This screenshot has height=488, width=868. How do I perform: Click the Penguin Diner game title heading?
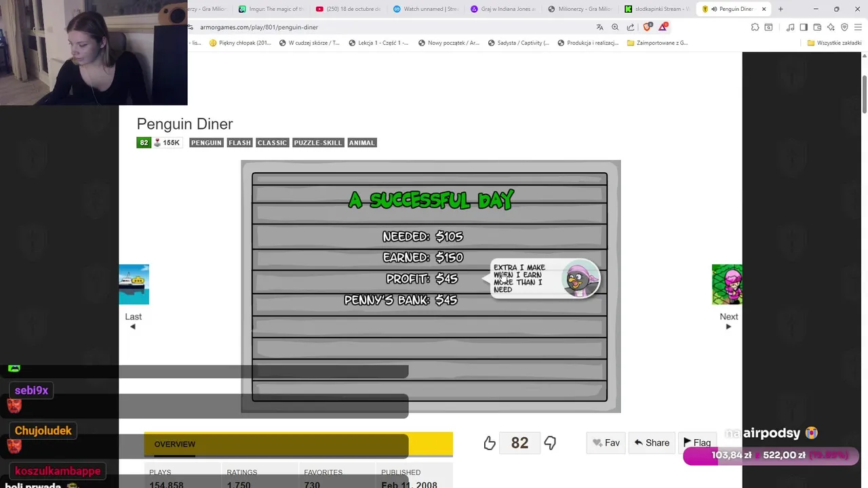pos(184,124)
